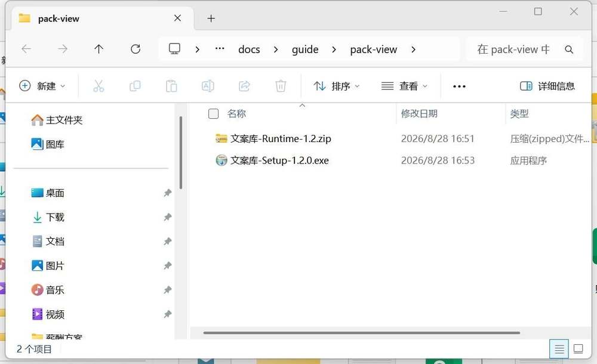Unpin 音乐 using its pin icon
597x364 pixels.
click(x=168, y=290)
